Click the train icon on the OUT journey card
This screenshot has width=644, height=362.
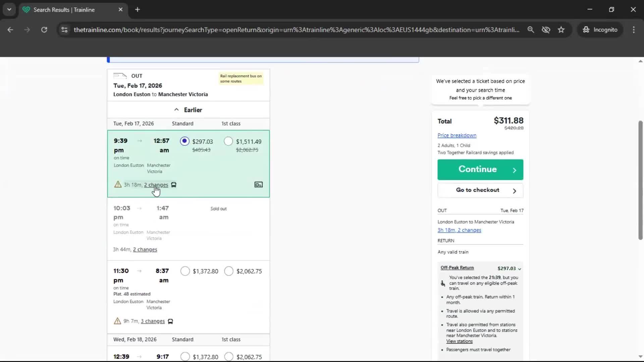point(120,76)
